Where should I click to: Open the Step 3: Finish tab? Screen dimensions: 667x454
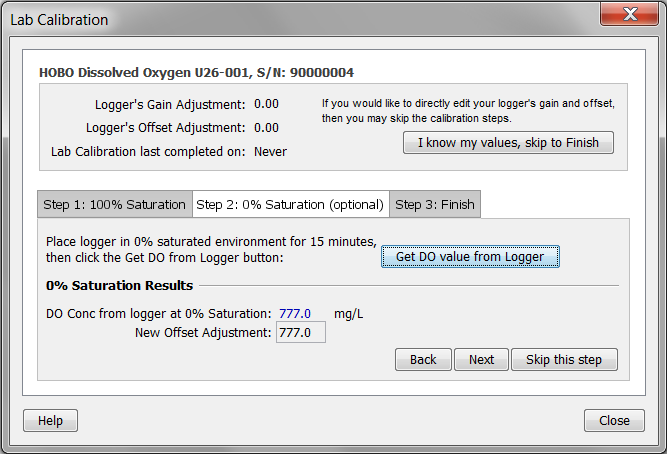(435, 204)
